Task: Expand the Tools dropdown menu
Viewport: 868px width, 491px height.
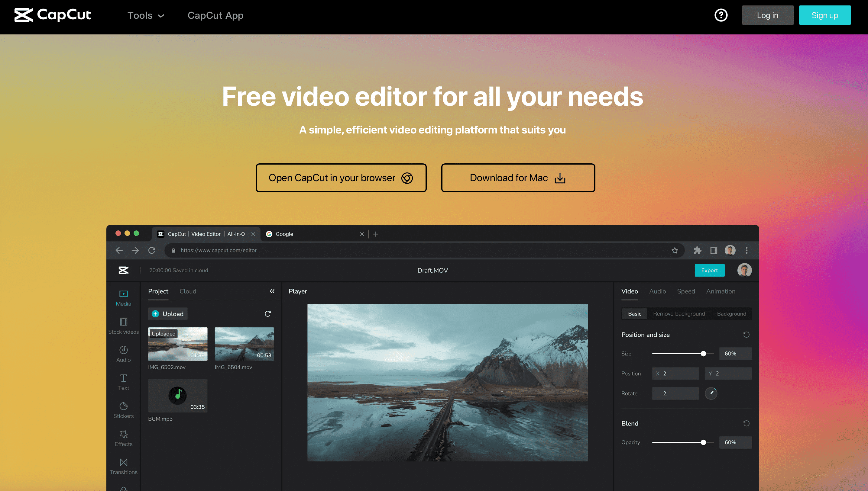Action: coord(145,15)
